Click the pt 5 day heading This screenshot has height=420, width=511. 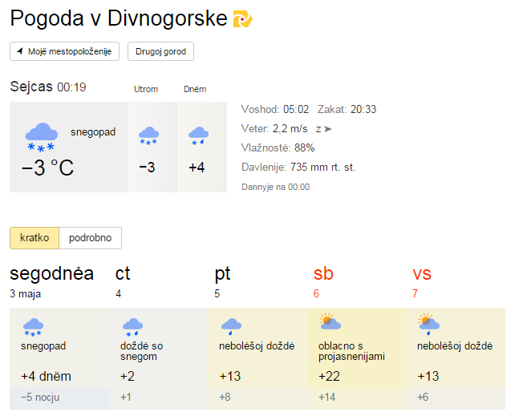(x=222, y=281)
